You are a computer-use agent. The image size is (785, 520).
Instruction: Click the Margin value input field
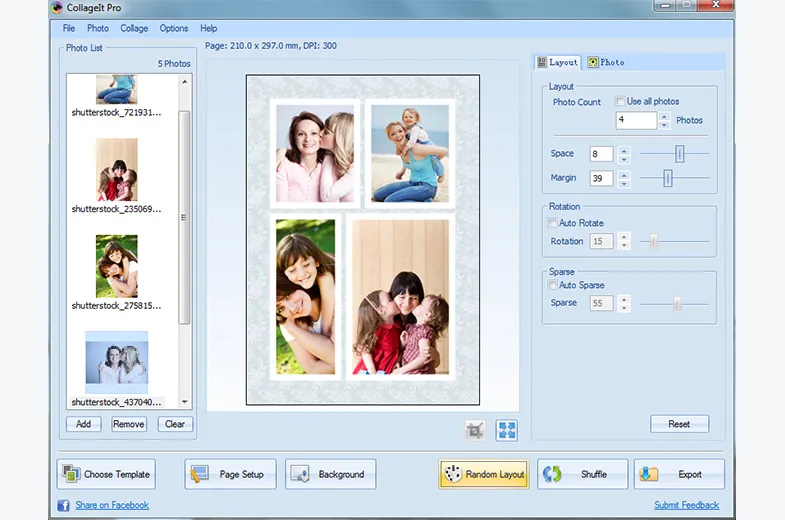(x=601, y=178)
